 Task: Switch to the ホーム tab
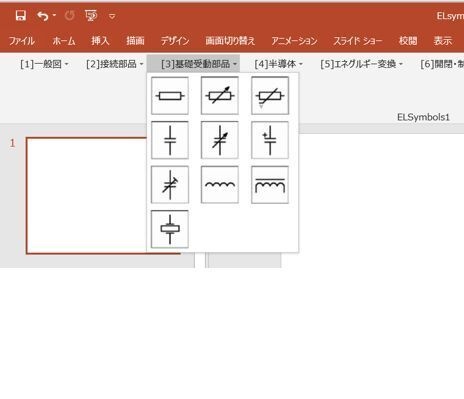(x=64, y=41)
